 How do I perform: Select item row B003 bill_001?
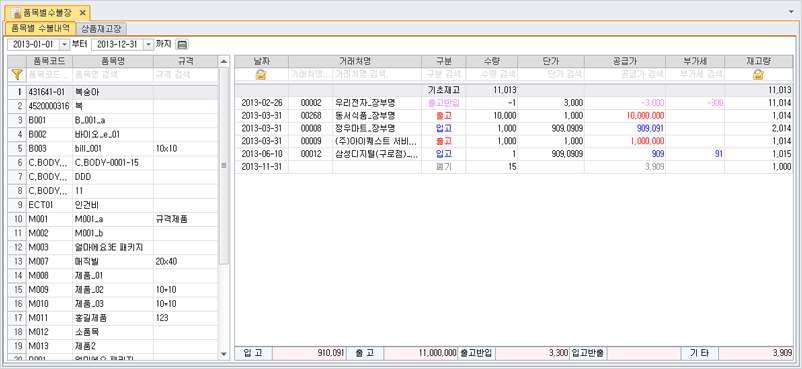click(113, 149)
